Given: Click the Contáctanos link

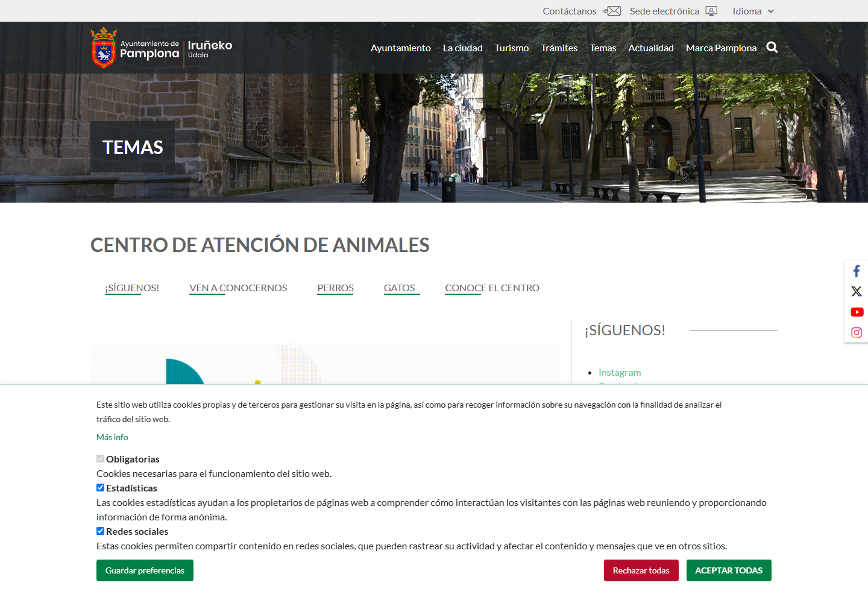Looking at the screenshot, I should click(x=570, y=11).
